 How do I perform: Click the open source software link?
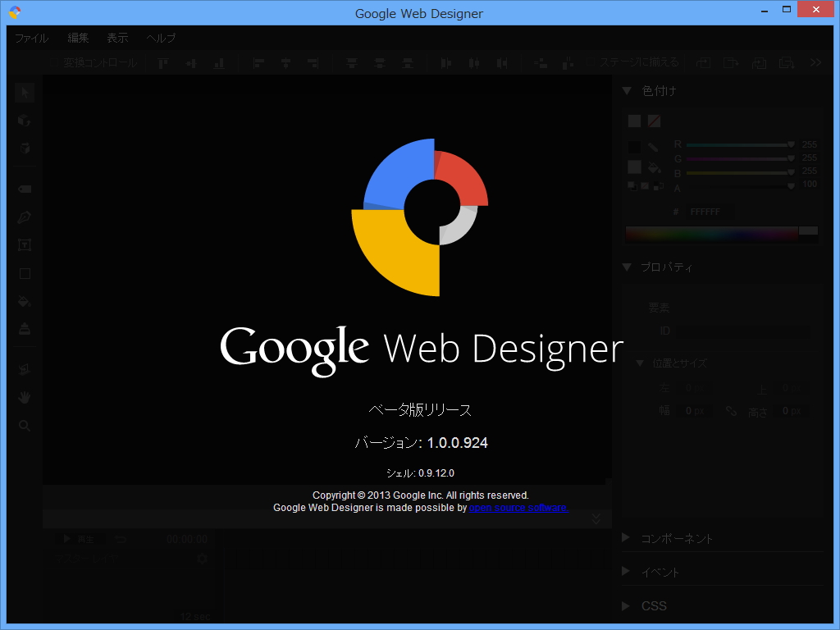517,507
